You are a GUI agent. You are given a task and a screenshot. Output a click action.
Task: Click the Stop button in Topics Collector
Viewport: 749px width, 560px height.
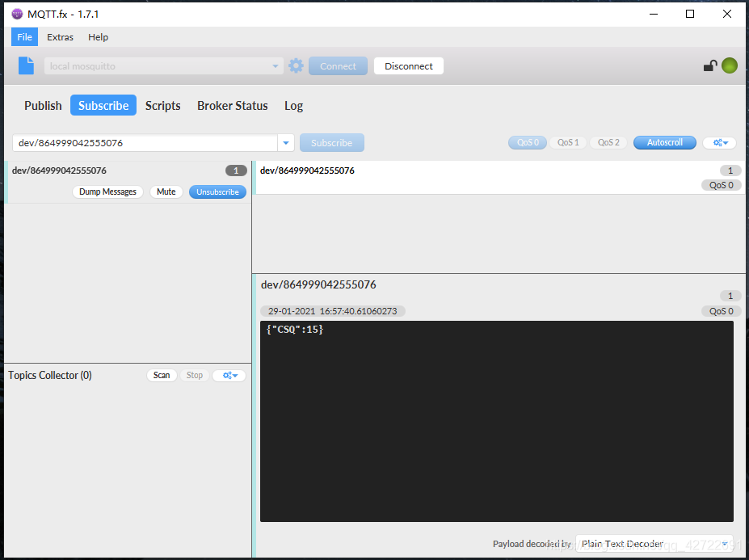(x=195, y=375)
